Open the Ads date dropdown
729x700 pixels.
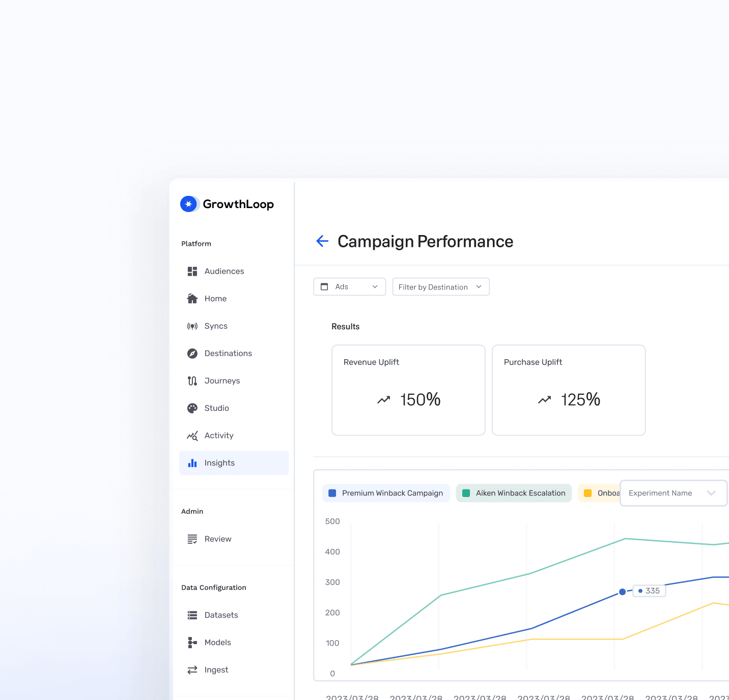point(350,287)
